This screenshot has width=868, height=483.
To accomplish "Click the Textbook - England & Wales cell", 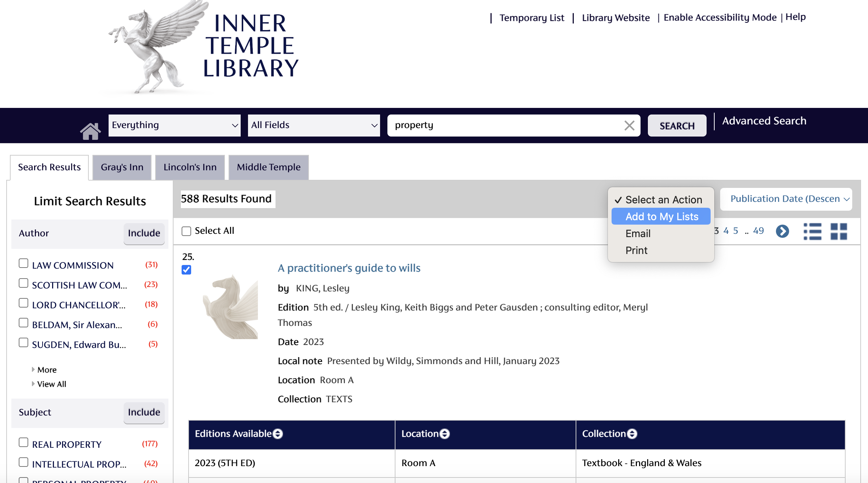I will tap(710, 463).
